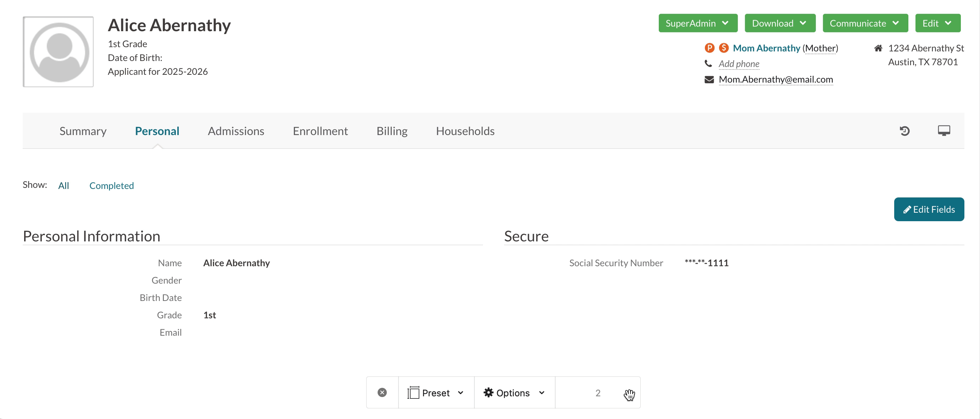Click the Preset toolbar button

(x=436, y=393)
